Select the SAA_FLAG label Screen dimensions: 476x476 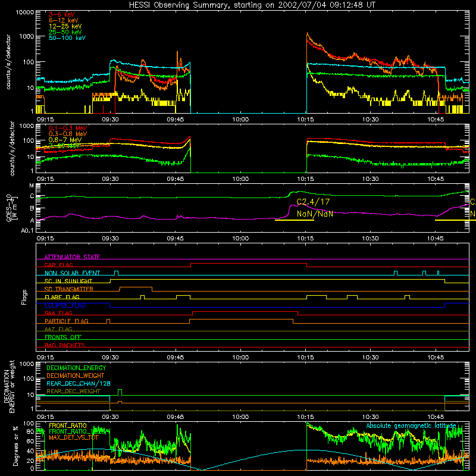58,314
